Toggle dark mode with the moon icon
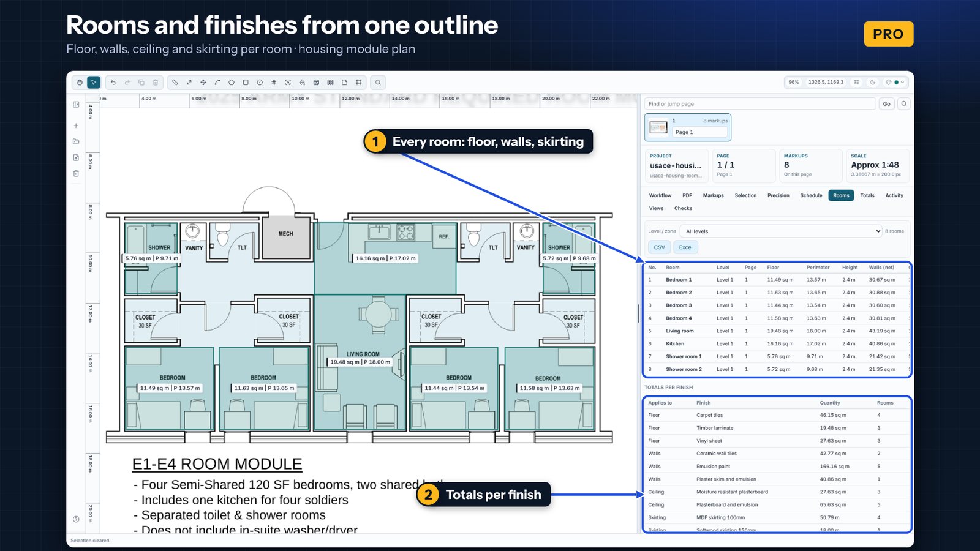The width and height of the screenshot is (980, 551). 873,82
